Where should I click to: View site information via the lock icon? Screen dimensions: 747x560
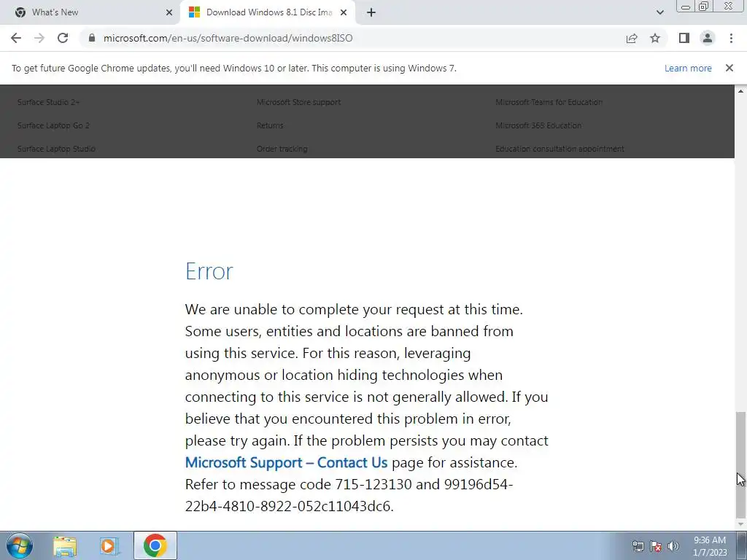92,38
